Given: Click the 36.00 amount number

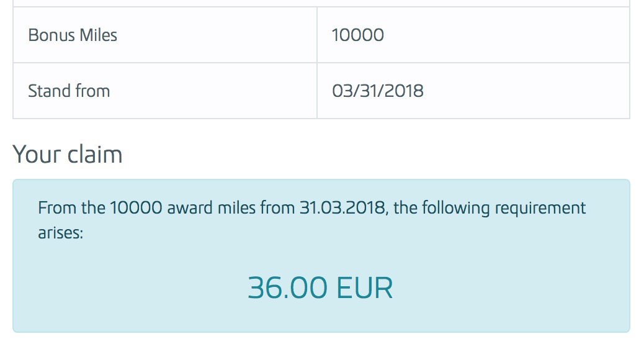Looking at the screenshot, I should click(x=287, y=288).
